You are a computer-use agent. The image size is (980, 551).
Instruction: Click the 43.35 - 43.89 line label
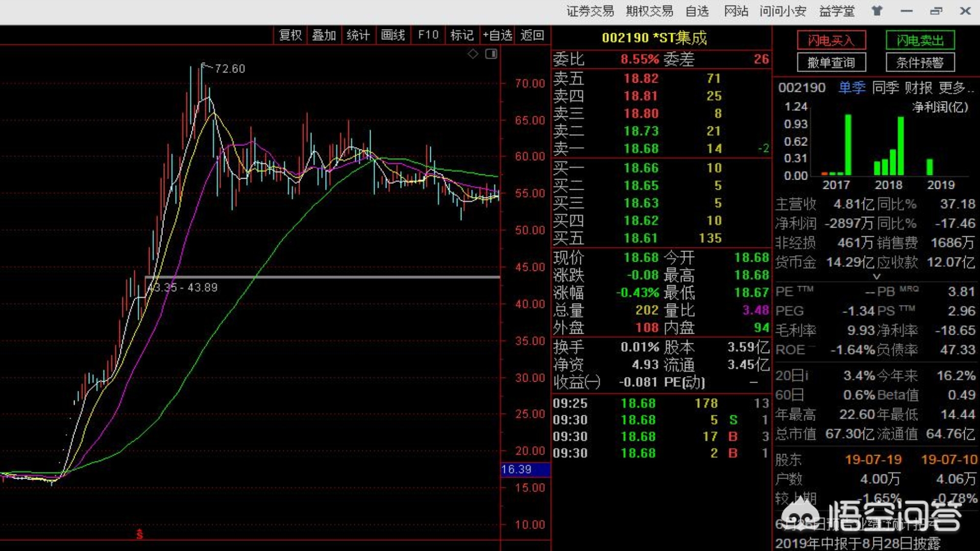coord(182,288)
